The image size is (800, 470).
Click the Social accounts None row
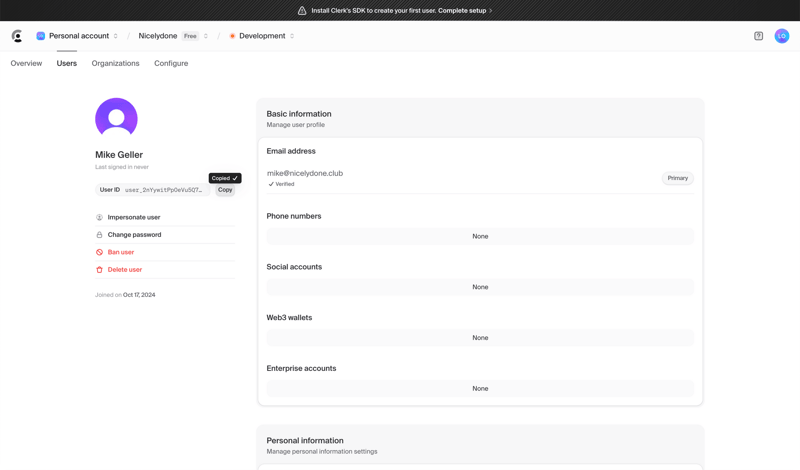click(x=480, y=287)
